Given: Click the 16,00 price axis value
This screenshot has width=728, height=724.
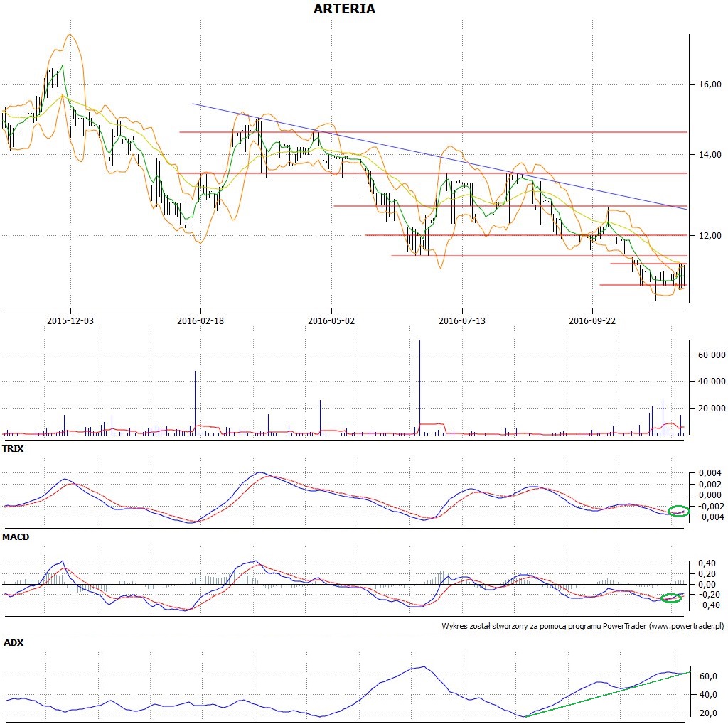Looking at the screenshot, I should click(x=710, y=84).
